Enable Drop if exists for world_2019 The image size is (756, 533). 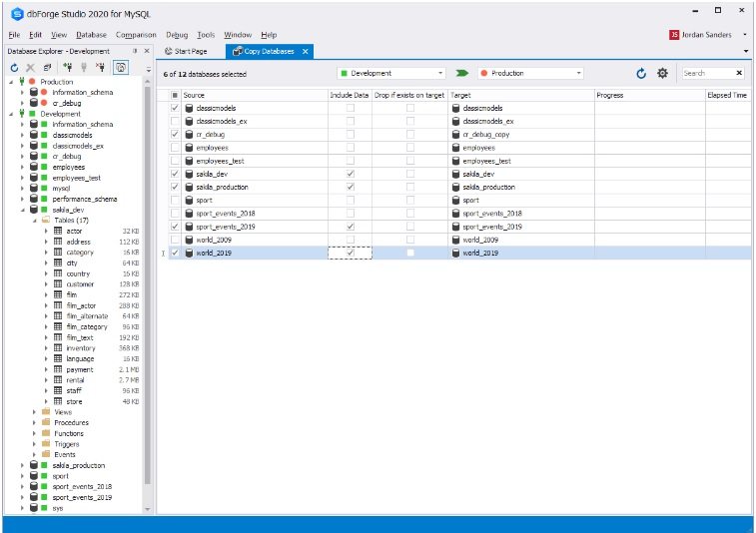click(409, 253)
